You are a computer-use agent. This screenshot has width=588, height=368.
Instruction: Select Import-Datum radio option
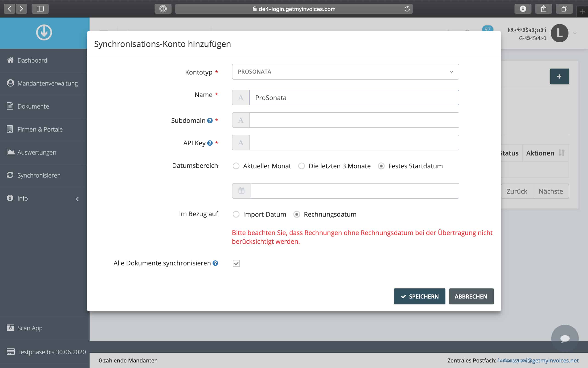click(236, 214)
